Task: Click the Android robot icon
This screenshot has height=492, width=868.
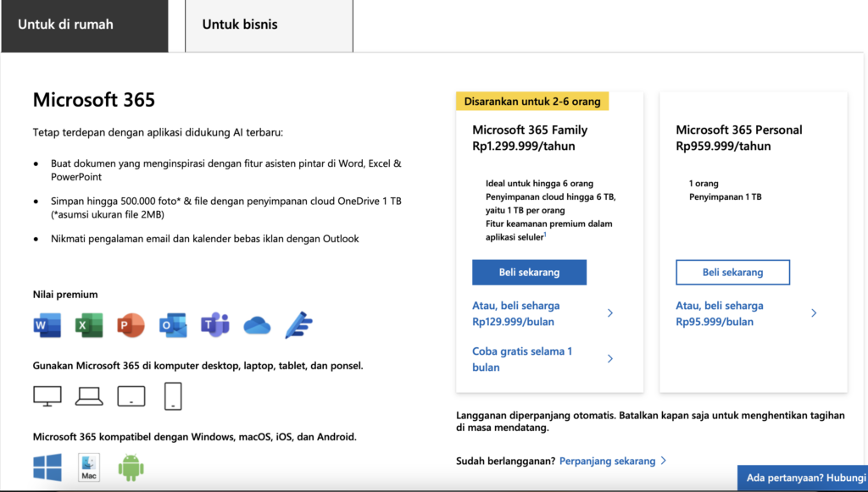Action: (x=131, y=467)
